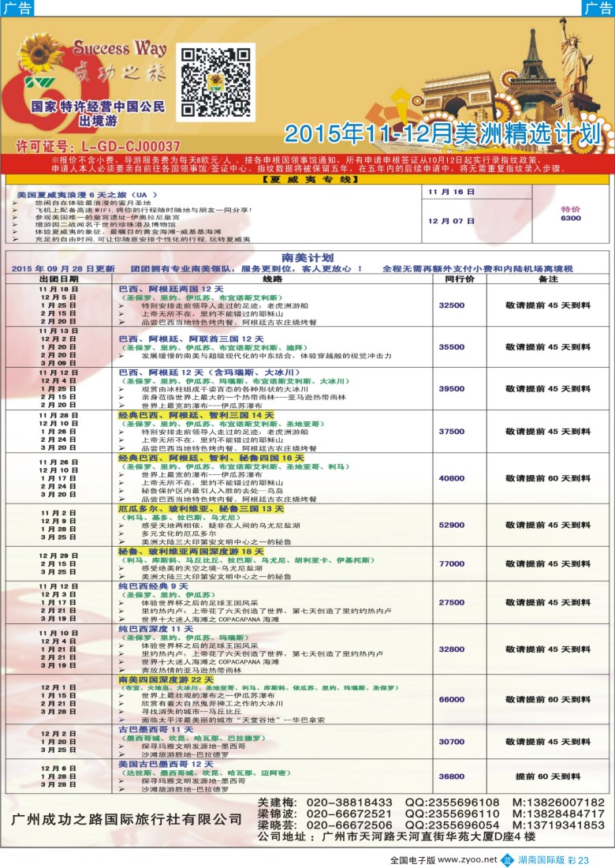Click the Hawaii date 12月07日
Viewport: 615px width, 868px height.
click(x=451, y=221)
